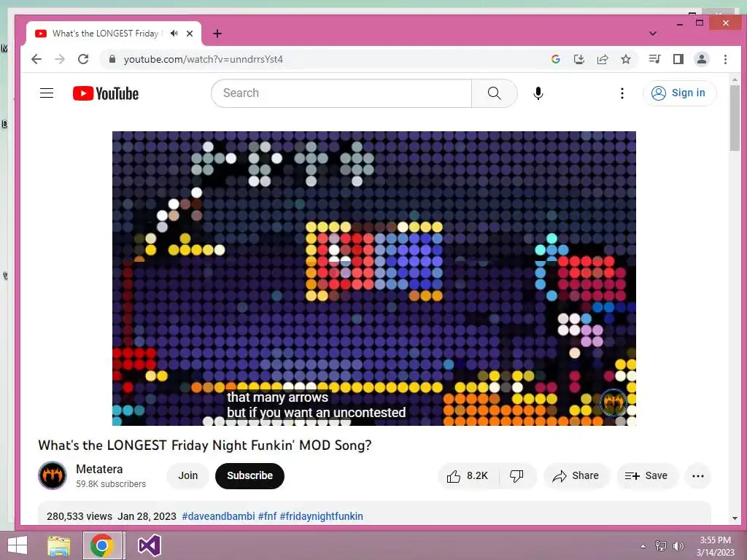
Task: Open more actions ellipsis below the video
Action: pyautogui.click(x=698, y=475)
